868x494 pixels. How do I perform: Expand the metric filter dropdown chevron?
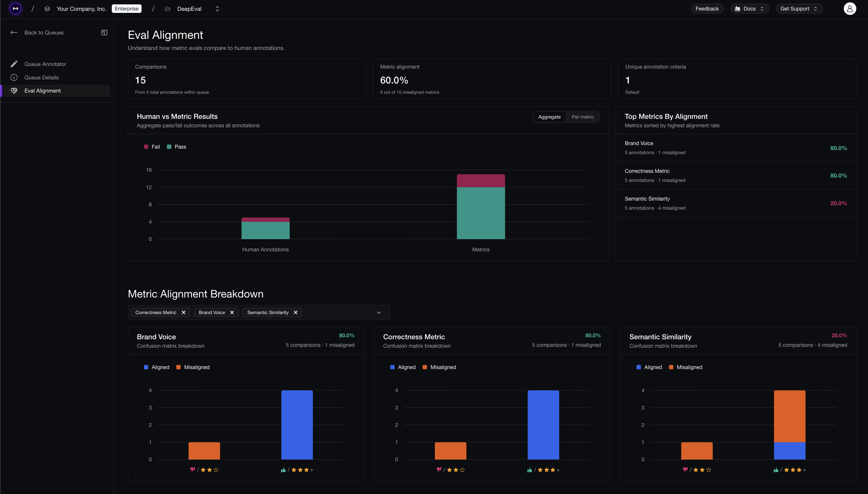[379, 312]
